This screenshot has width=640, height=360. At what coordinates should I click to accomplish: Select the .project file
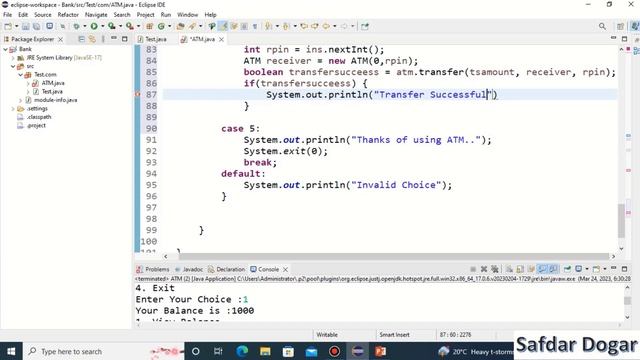pyautogui.click(x=36, y=126)
